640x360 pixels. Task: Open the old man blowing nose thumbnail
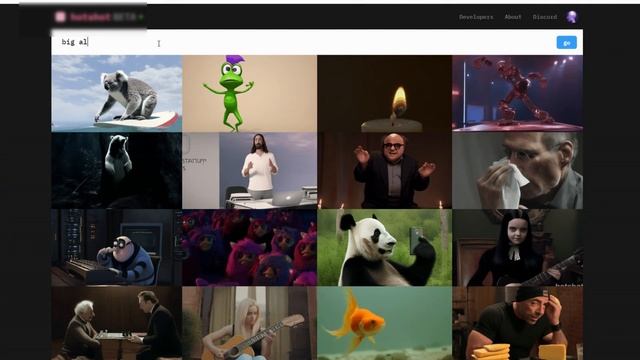pos(518,171)
